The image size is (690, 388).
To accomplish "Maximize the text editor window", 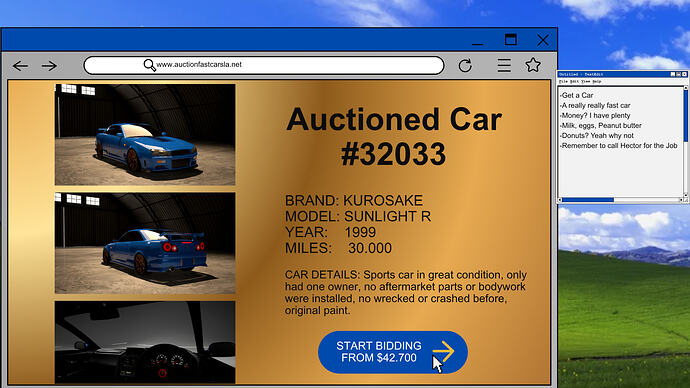I will [x=679, y=74].
